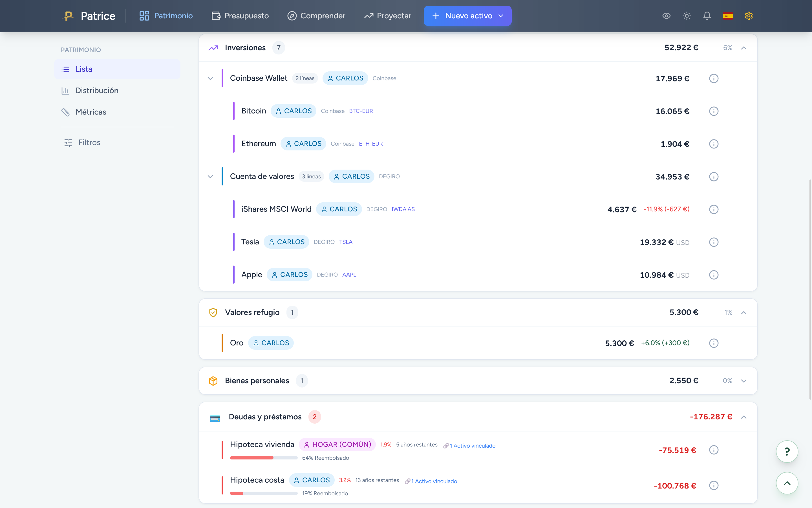This screenshot has height=508, width=812.
Task: Click the Tesla row name
Action: (x=250, y=242)
